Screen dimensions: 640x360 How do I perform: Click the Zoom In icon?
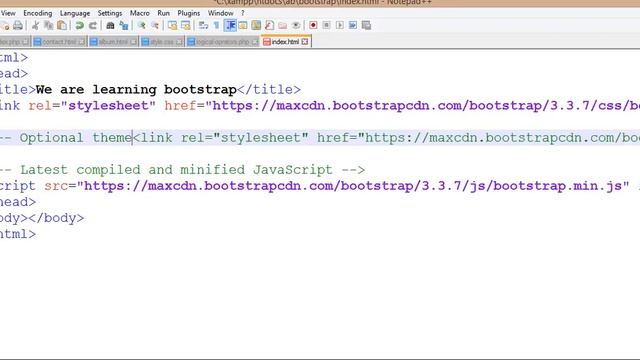click(142, 25)
